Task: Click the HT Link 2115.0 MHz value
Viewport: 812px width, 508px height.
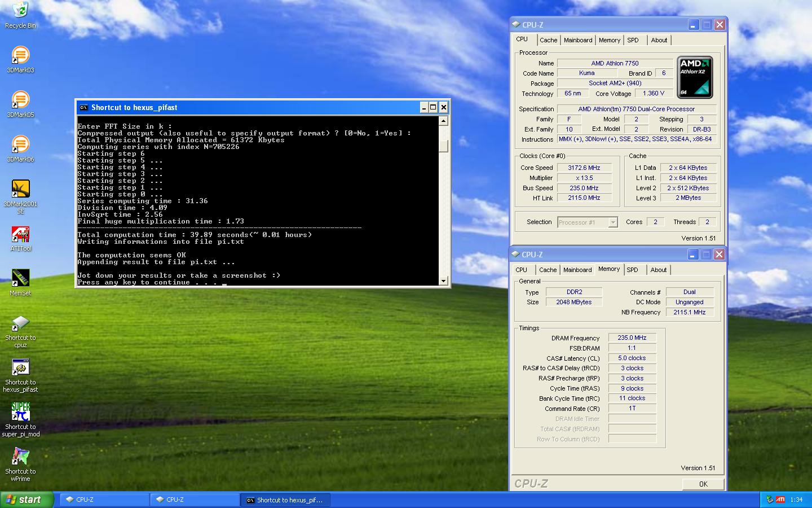Action: coord(584,198)
